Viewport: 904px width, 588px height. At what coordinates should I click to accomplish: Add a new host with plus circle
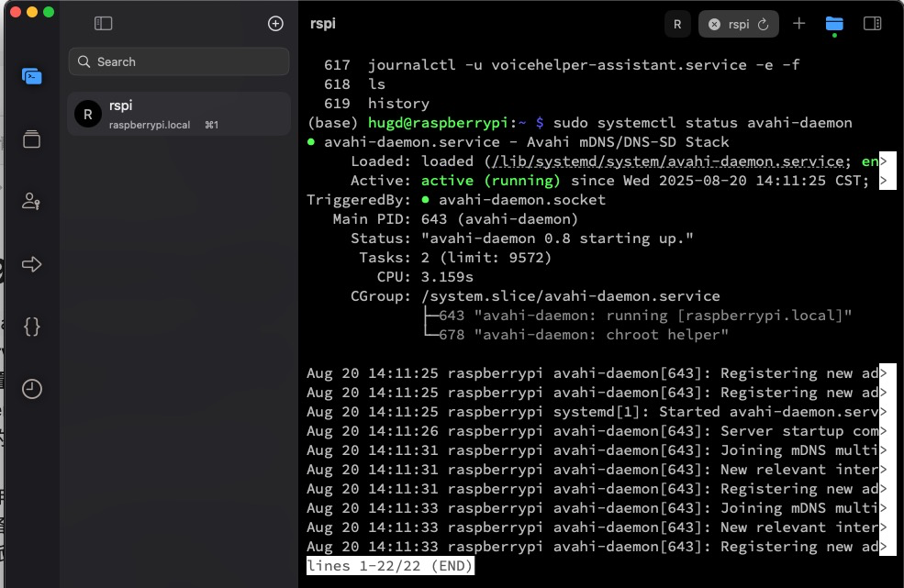point(275,23)
